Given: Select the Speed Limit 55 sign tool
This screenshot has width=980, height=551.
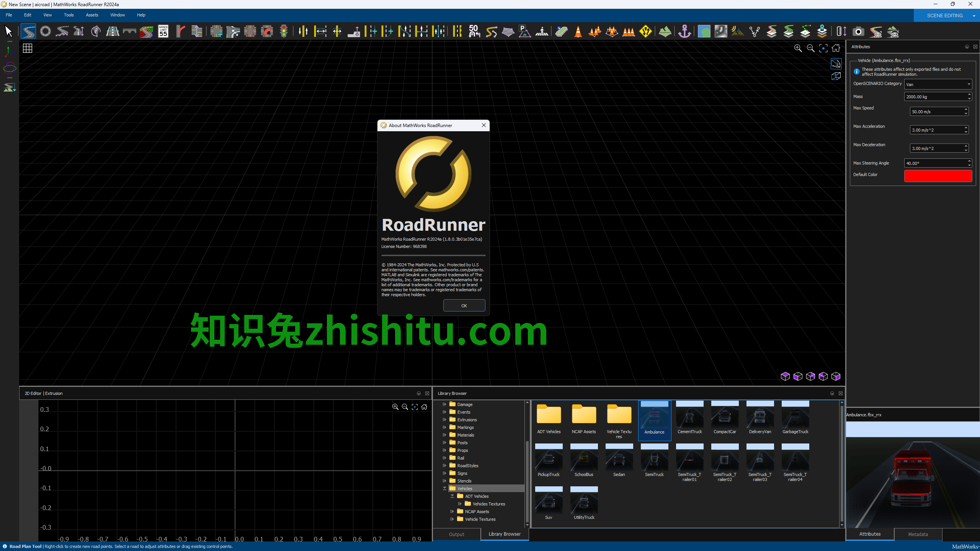Looking at the screenshot, I should pyautogui.click(x=163, y=31).
